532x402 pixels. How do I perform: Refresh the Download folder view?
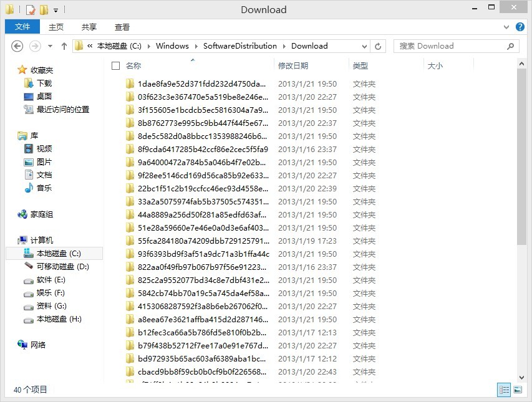[x=378, y=47]
